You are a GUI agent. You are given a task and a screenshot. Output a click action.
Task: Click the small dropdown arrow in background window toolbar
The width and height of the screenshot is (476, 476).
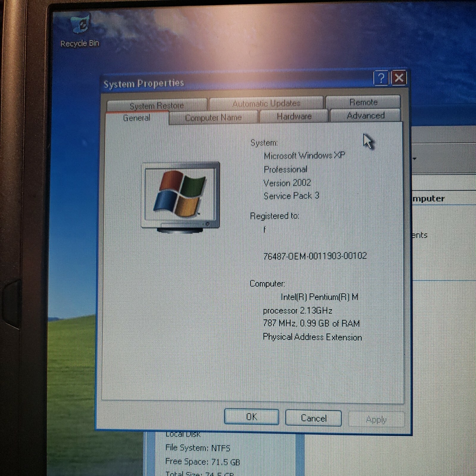(x=414, y=159)
